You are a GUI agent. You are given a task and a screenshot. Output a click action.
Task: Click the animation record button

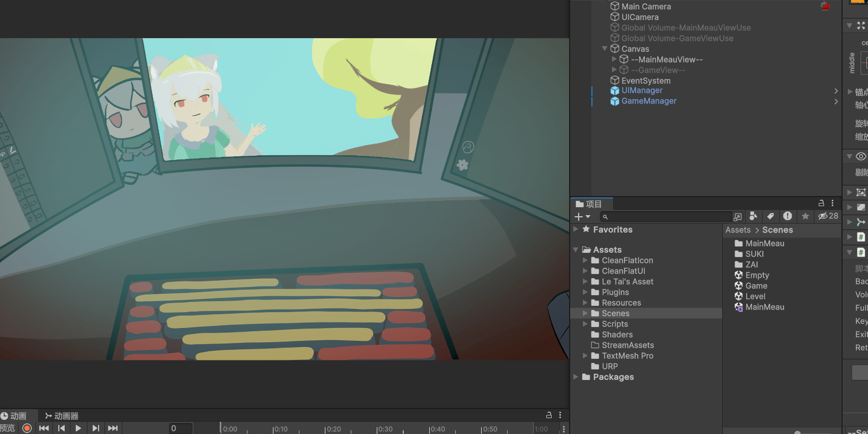tap(27, 428)
